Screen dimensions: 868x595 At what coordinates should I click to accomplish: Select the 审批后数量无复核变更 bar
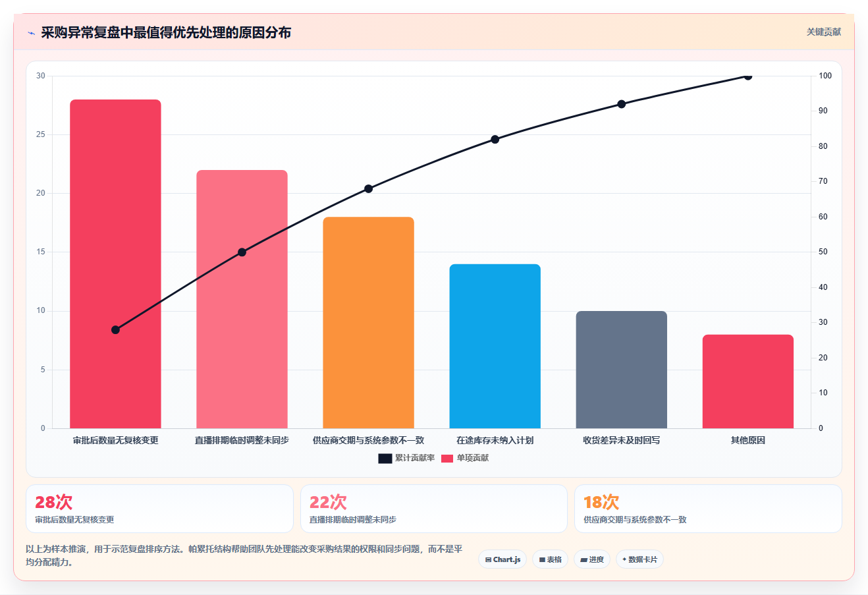click(115, 264)
